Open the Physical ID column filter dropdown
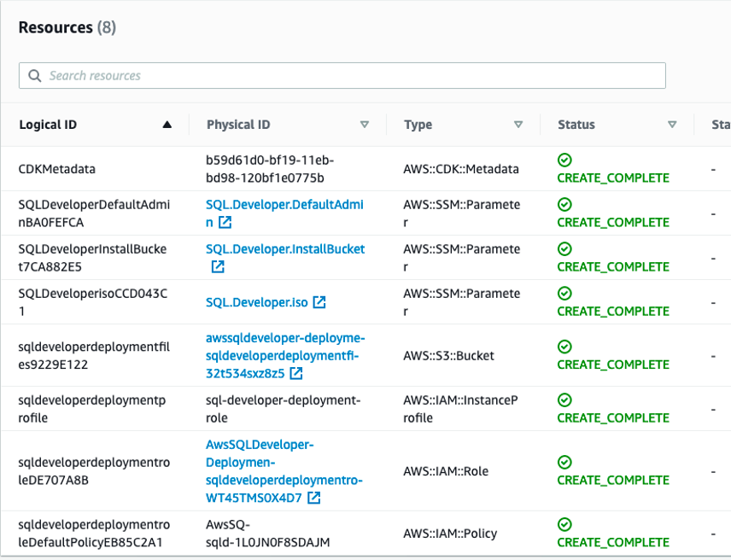The image size is (731, 560). [x=365, y=124]
